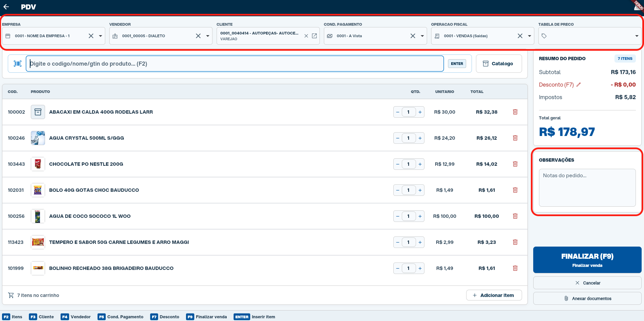Select F2 Itens shortcut in footer

coord(12,317)
